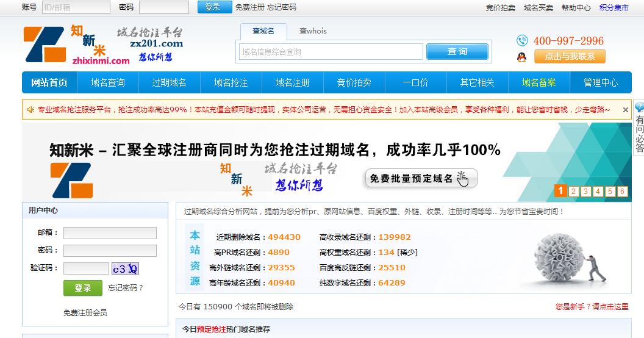Click the 密码 field in 用户中心

pos(110,251)
